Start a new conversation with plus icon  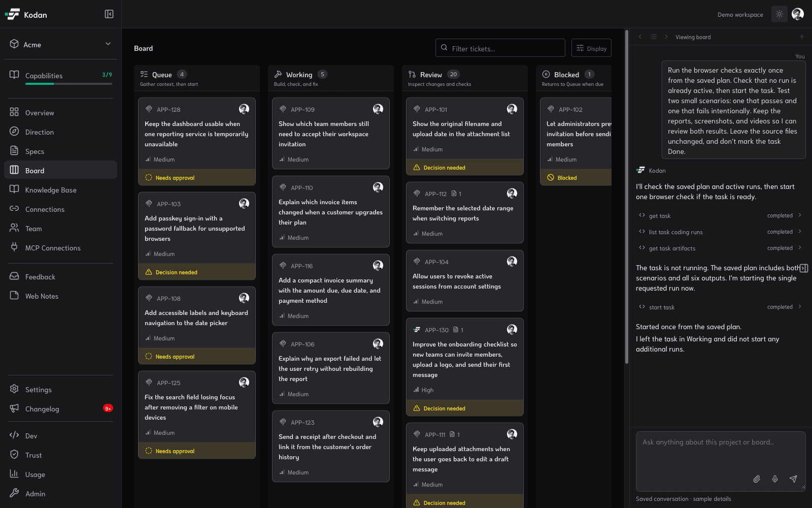click(x=802, y=37)
